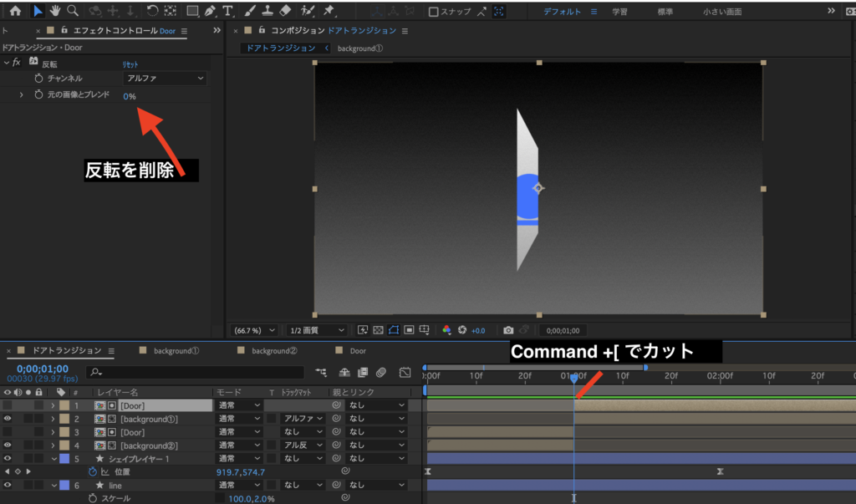Enable the スナップ checkbox
The image size is (856, 504).
[x=433, y=12]
